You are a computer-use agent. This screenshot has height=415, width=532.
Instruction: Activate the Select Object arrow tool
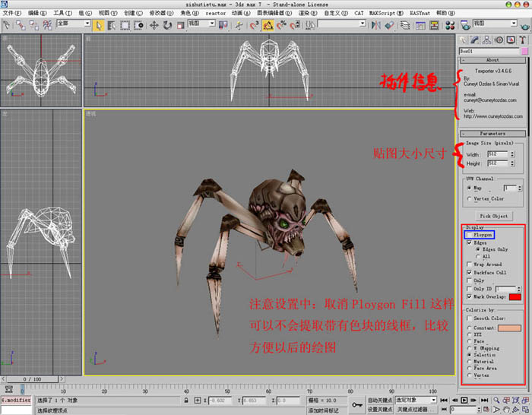coord(98,25)
